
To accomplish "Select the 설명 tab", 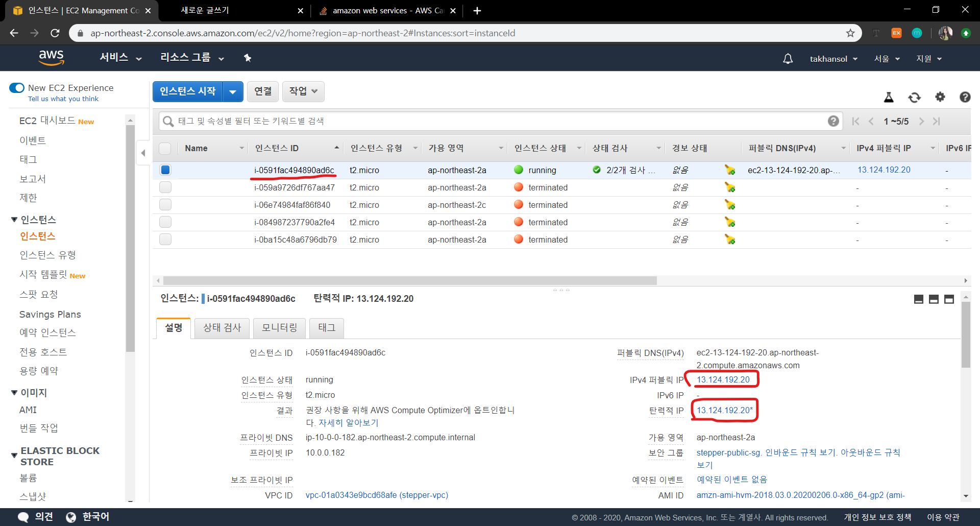I will pyautogui.click(x=174, y=328).
